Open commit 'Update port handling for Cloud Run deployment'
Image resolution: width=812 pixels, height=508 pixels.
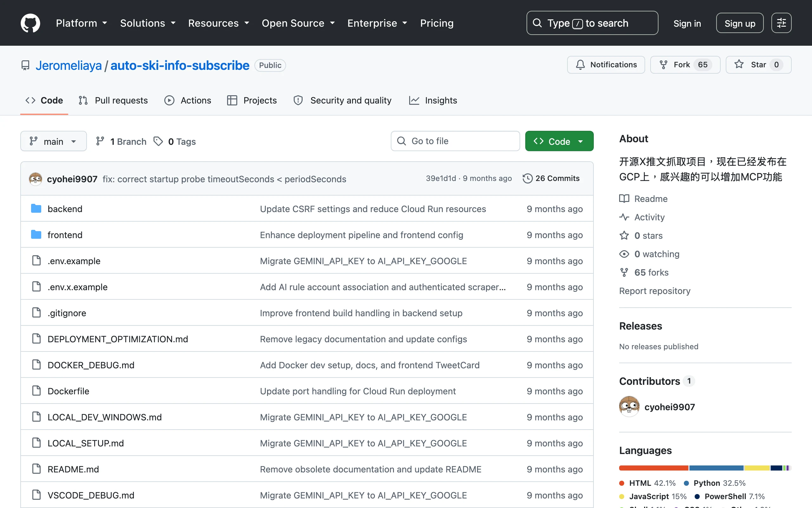[358, 391]
